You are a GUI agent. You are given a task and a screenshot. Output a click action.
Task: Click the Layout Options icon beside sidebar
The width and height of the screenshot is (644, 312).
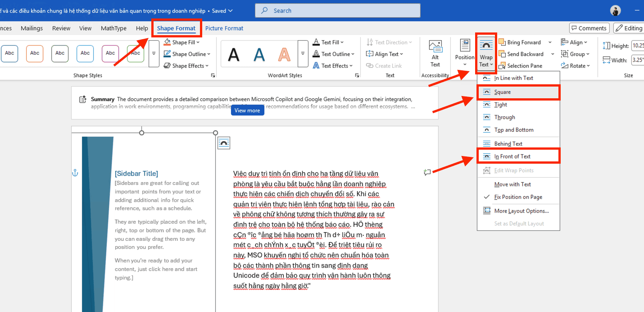coord(224,143)
